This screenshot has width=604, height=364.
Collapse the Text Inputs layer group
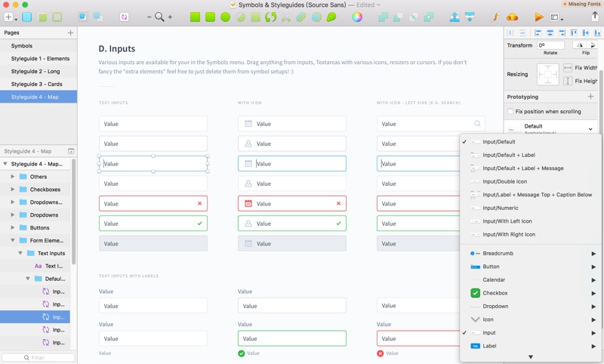pyautogui.click(x=21, y=253)
